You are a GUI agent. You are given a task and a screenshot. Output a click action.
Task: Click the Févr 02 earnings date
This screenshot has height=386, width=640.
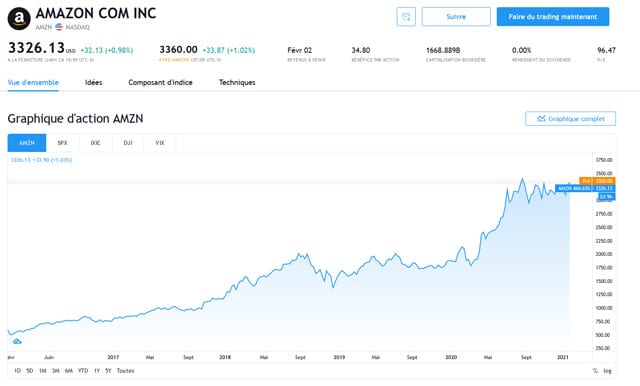coord(300,50)
